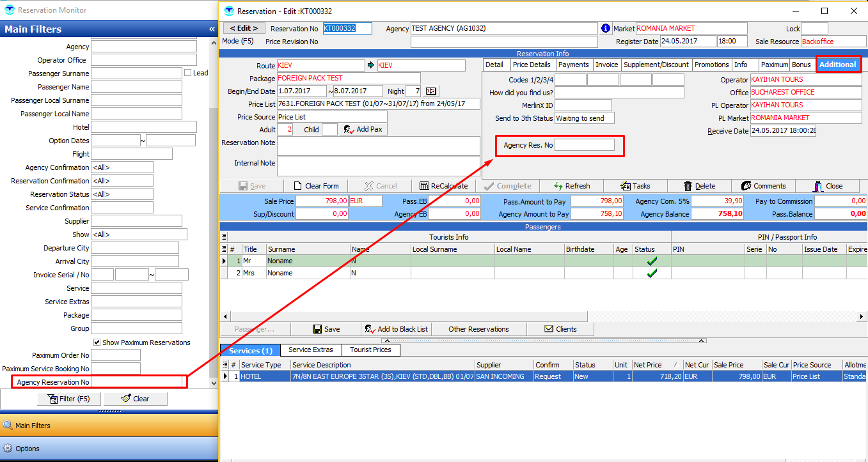Image resolution: width=868 pixels, height=462 pixels.
Task: Tick the Lead checkbox beside Passenger Surname
Action: click(188, 73)
